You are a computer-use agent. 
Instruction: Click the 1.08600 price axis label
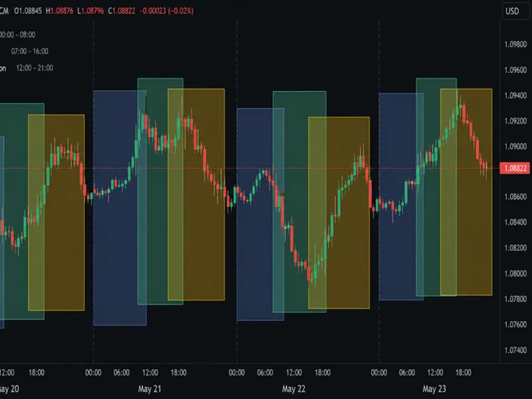(x=515, y=197)
